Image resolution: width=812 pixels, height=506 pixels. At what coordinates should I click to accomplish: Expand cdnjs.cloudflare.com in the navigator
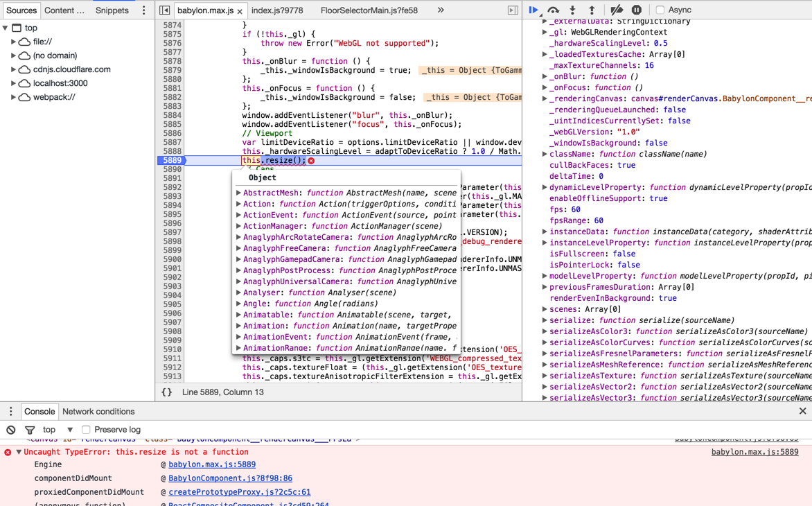tap(13, 69)
